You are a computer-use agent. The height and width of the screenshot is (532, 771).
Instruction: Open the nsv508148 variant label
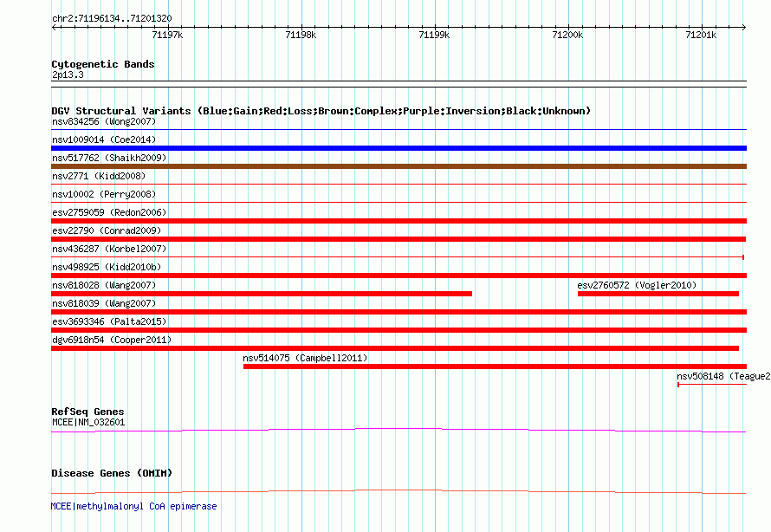tap(722, 377)
